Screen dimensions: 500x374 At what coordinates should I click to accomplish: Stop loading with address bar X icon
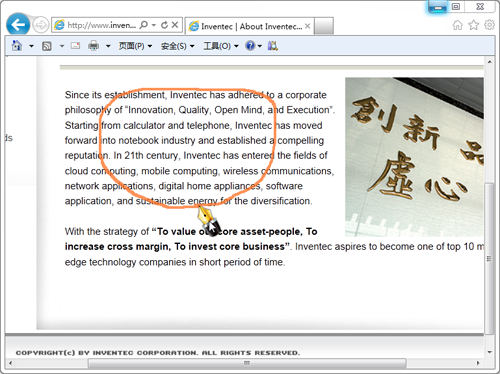tap(175, 25)
